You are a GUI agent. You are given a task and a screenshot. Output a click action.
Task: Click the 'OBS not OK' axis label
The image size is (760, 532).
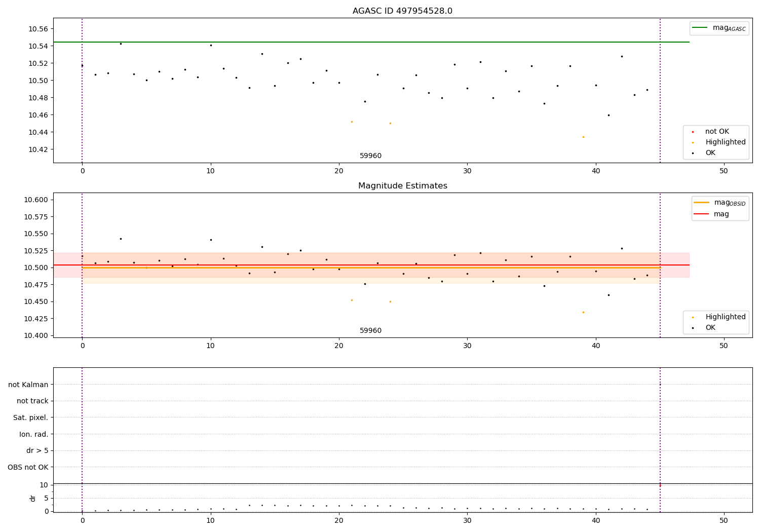click(x=28, y=467)
